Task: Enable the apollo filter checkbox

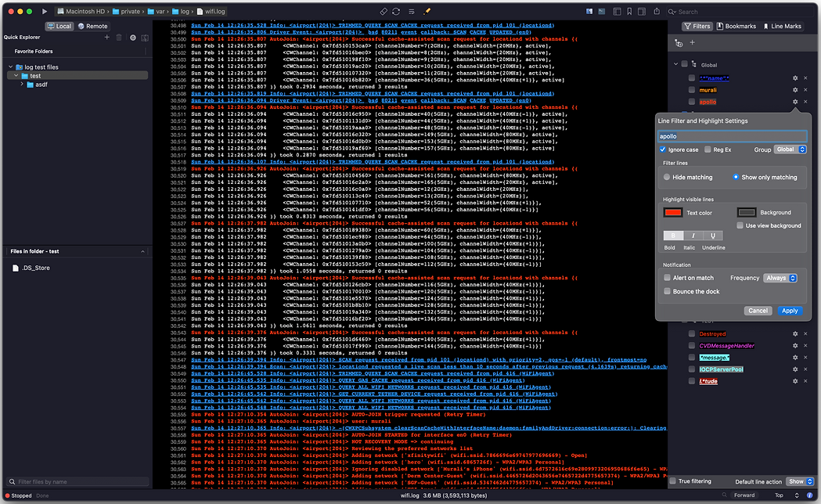Action: [692, 102]
